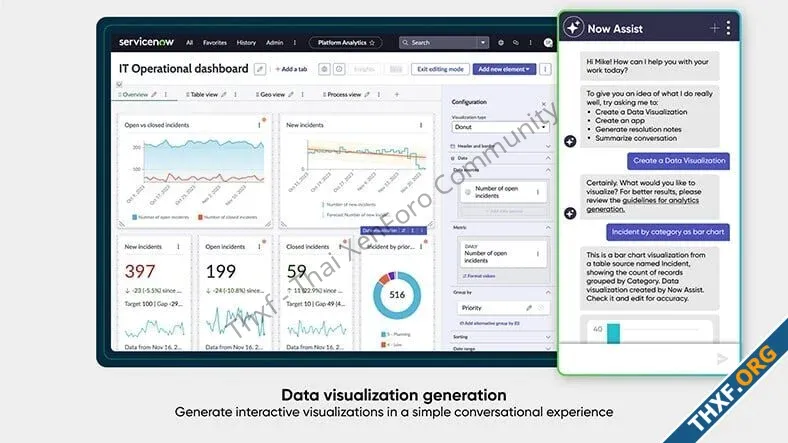788x443 pixels.
Task: Send the Now Assist message
Action: tap(722, 359)
